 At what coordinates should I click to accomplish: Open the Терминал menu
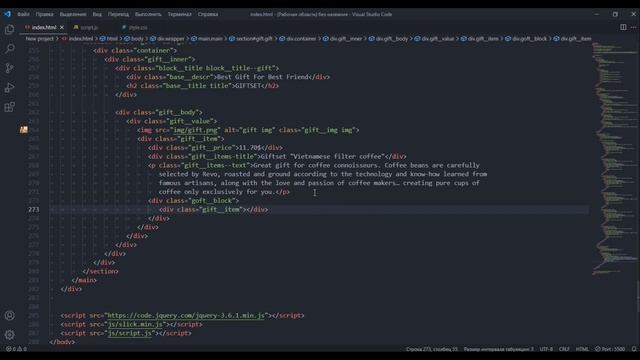179,14
